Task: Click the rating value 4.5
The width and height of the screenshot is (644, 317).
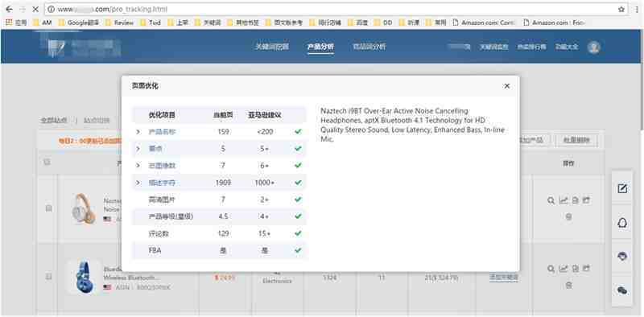Action: pyautogui.click(x=223, y=216)
